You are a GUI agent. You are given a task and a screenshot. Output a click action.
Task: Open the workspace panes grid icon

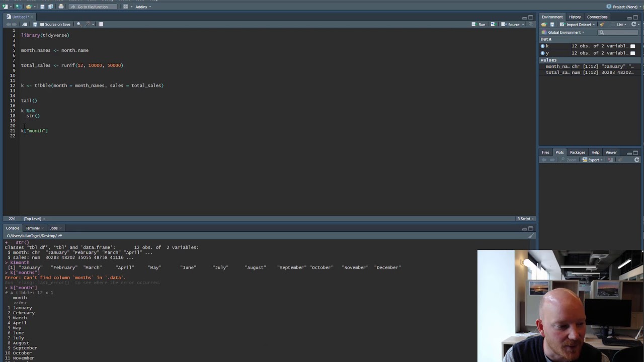[x=126, y=7]
